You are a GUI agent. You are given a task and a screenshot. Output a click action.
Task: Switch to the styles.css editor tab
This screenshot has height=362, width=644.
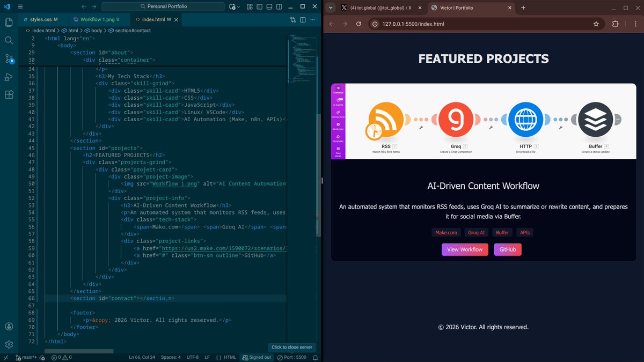click(41, 19)
